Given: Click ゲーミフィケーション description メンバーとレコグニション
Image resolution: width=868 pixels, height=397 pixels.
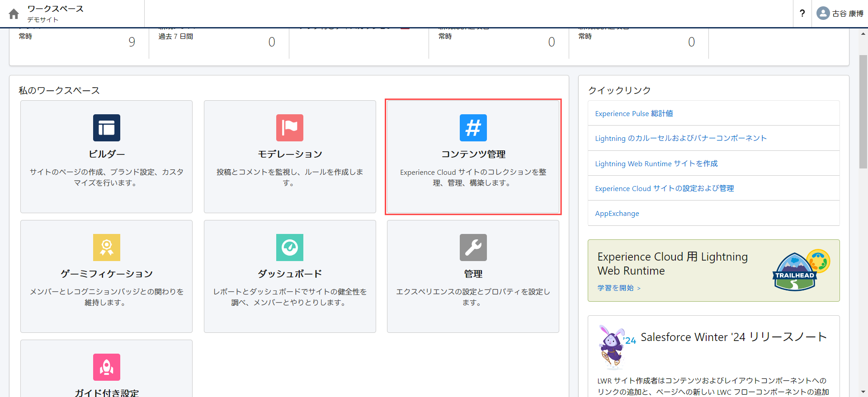Looking at the screenshot, I should (x=107, y=297).
